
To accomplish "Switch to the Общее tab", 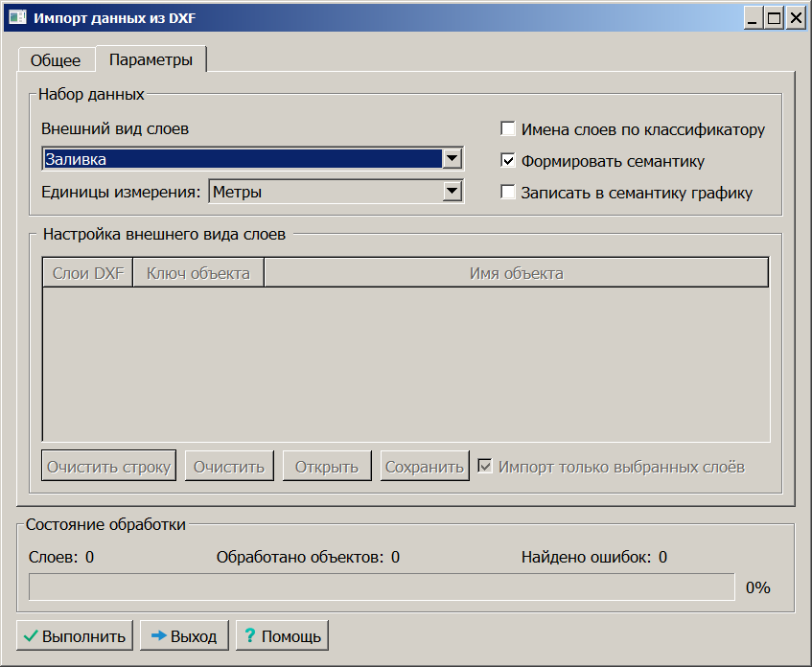I will pos(56,59).
